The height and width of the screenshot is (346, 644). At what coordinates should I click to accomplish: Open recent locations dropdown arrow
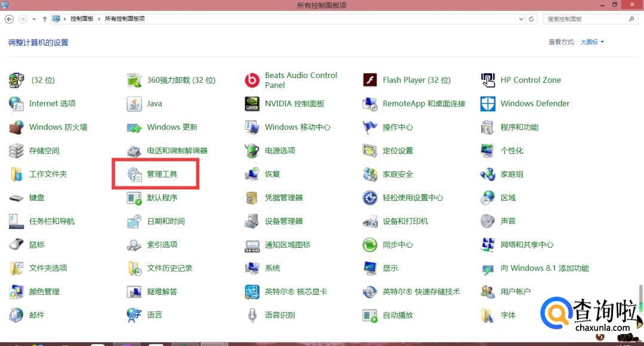pos(33,19)
